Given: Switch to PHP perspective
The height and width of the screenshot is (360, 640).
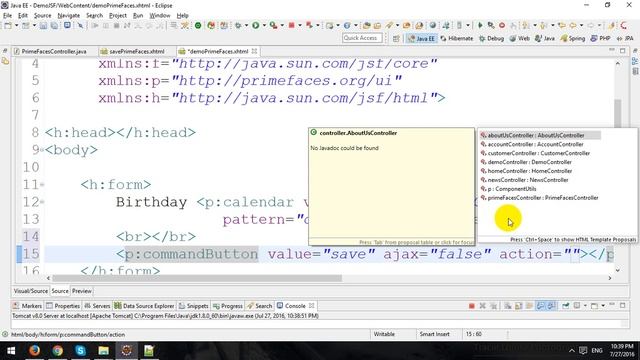Looking at the screenshot, I should click(x=601, y=38).
